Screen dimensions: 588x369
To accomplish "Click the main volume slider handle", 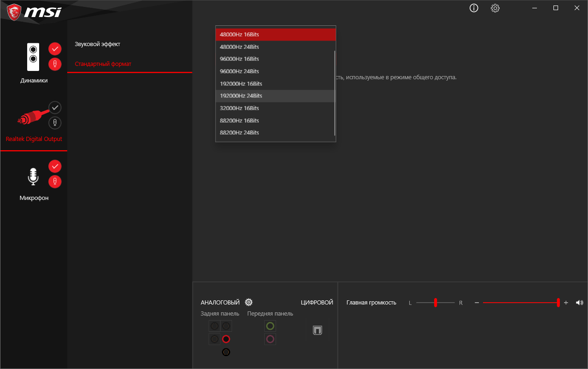I will point(558,303).
